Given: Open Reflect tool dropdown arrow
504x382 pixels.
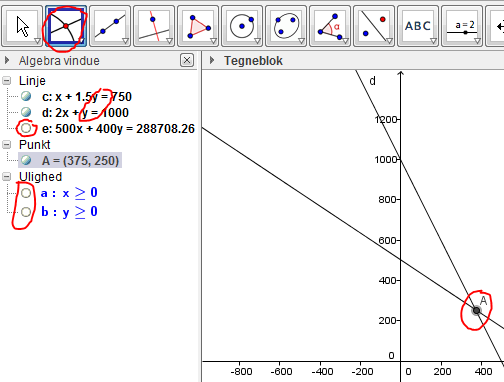Looking at the screenshot, I should 389,41.
